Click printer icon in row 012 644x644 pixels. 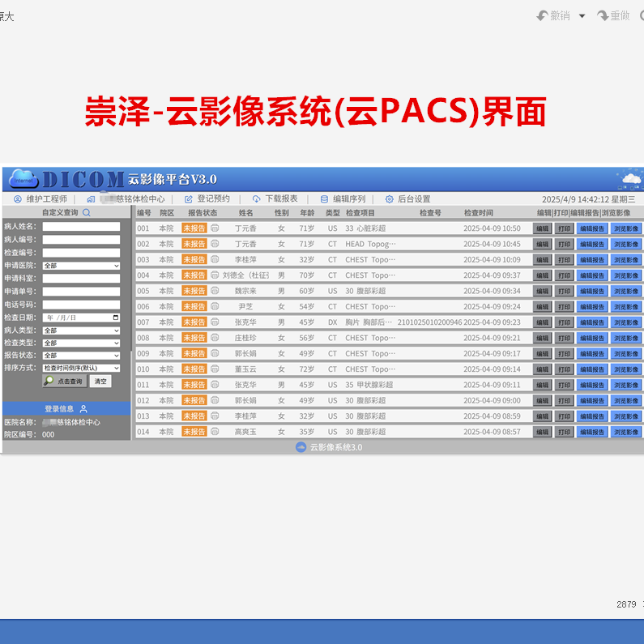pos(215,400)
